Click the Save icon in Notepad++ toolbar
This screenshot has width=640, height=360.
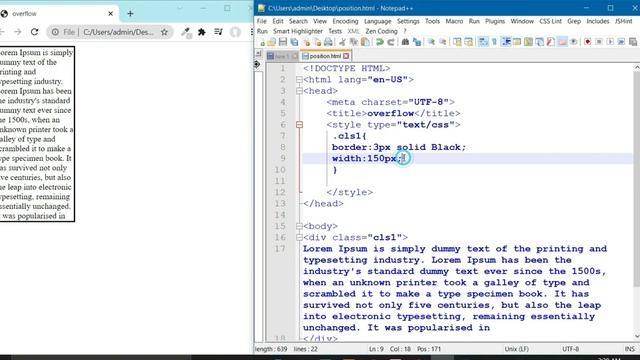tap(283, 42)
